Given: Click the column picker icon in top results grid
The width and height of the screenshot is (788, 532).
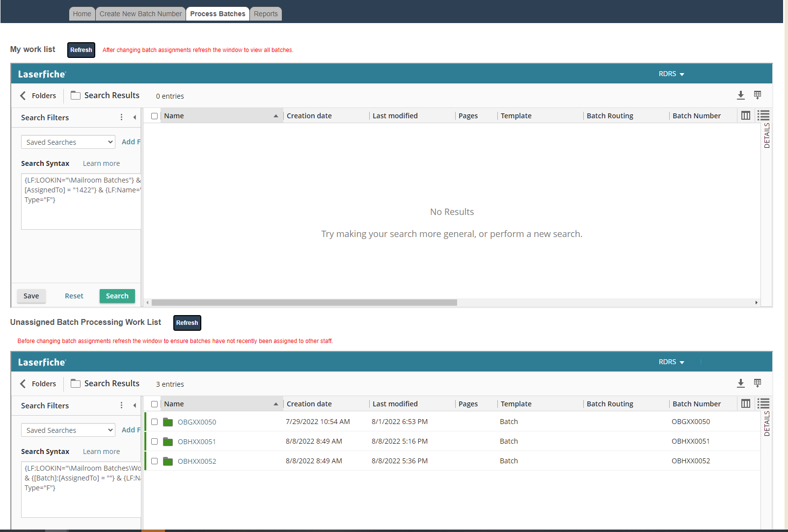Looking at the screenshot, I should 745,116.
